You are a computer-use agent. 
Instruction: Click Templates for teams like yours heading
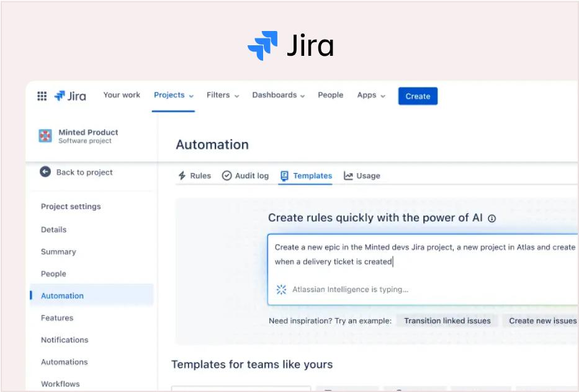click(252, 365)
